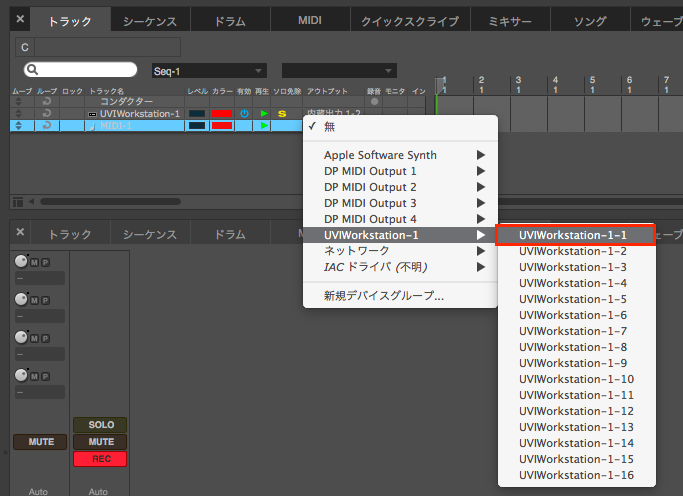Click the red REC button in the mixer

point(101,459)
